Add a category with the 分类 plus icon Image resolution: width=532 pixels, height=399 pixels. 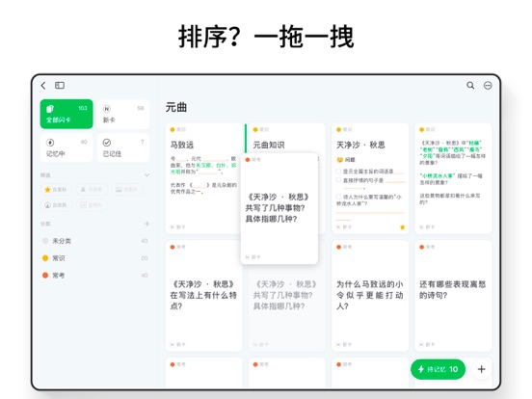coord(146,224)
